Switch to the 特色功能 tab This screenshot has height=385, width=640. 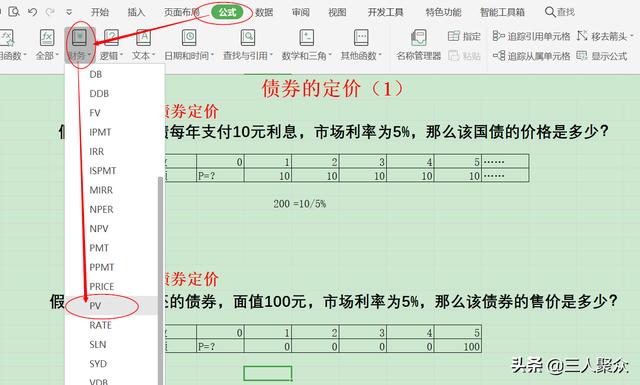coord(444,12)
